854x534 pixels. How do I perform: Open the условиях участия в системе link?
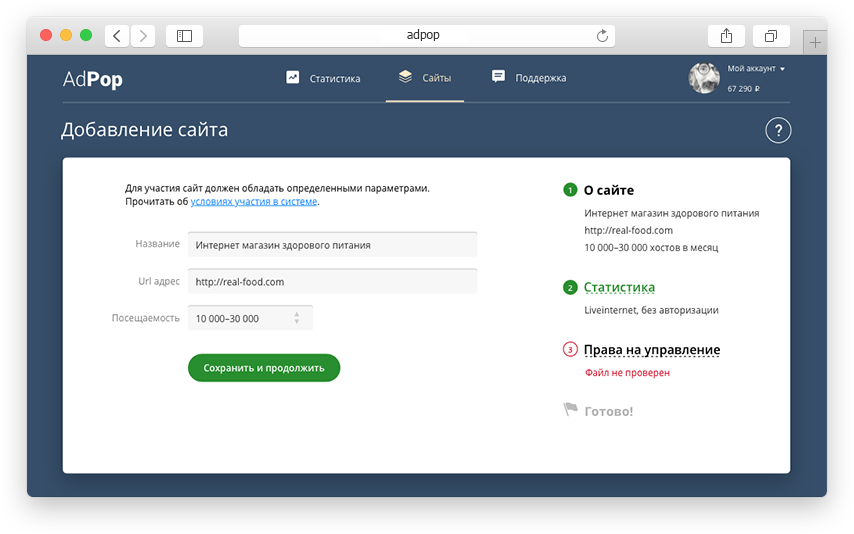(254, 202)
